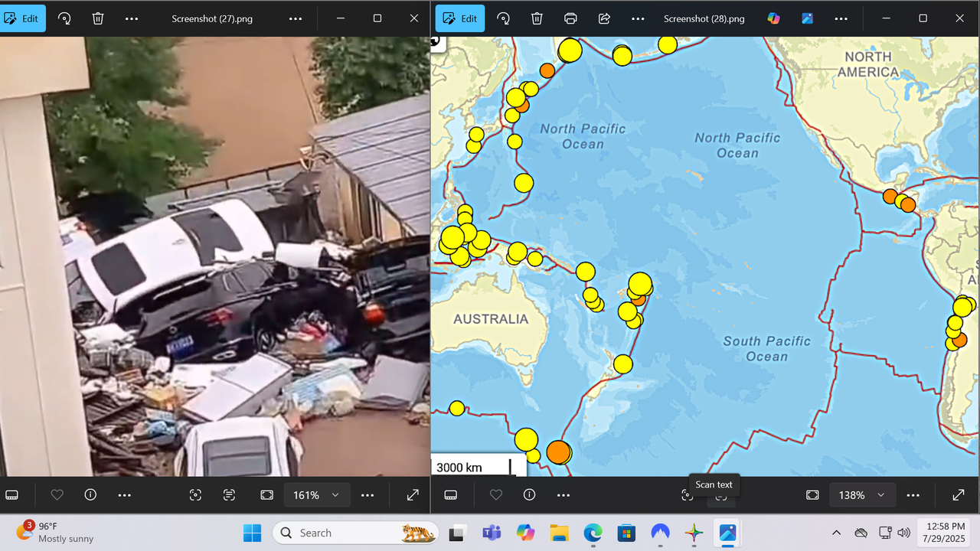Enter fullscreen in the 138% zoom window

click(959, 495)
